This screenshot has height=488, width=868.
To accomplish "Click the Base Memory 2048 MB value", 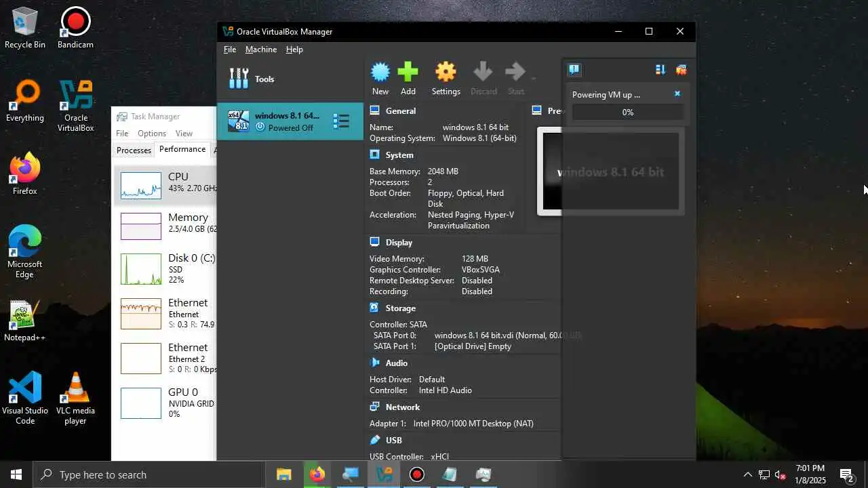I will pos(443,171).
